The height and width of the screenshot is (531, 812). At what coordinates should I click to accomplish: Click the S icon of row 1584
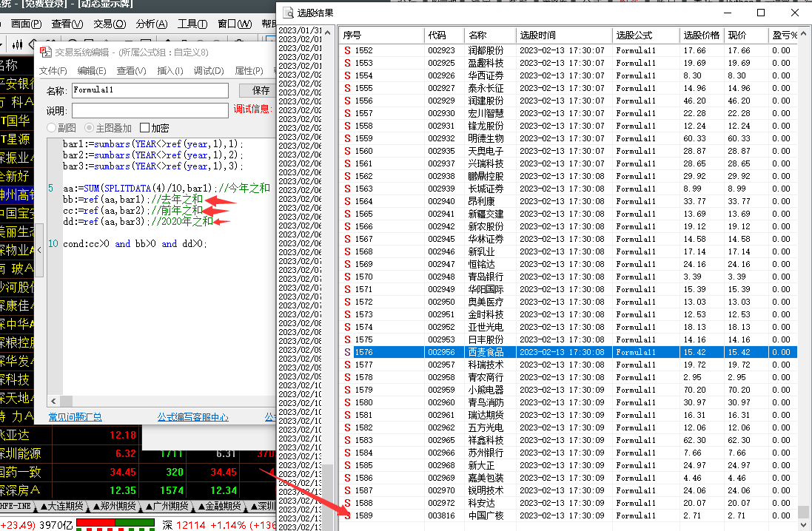[x=347, y=453]
